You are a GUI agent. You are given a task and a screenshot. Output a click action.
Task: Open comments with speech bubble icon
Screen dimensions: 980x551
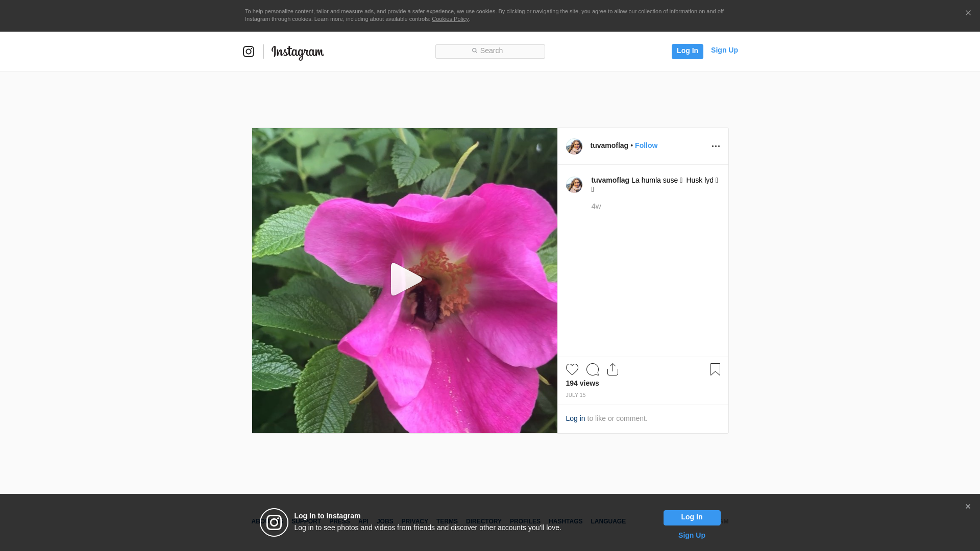(592, 369)
